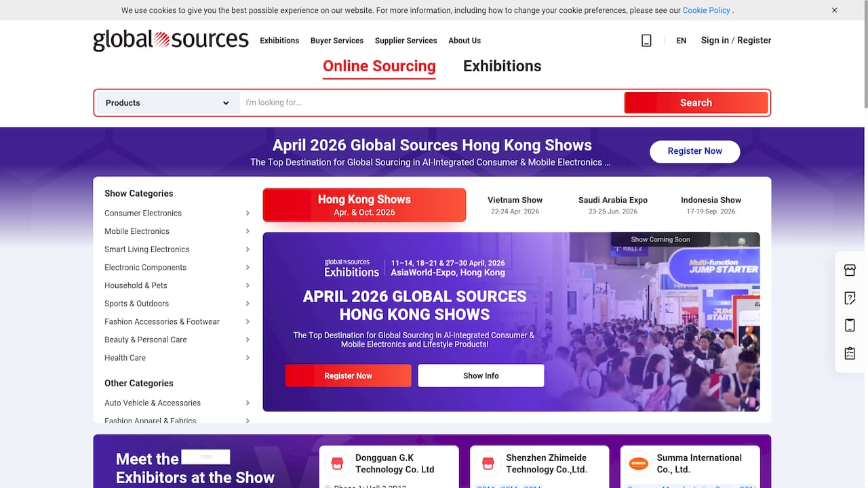Change language via EN selector

[681, 41]
